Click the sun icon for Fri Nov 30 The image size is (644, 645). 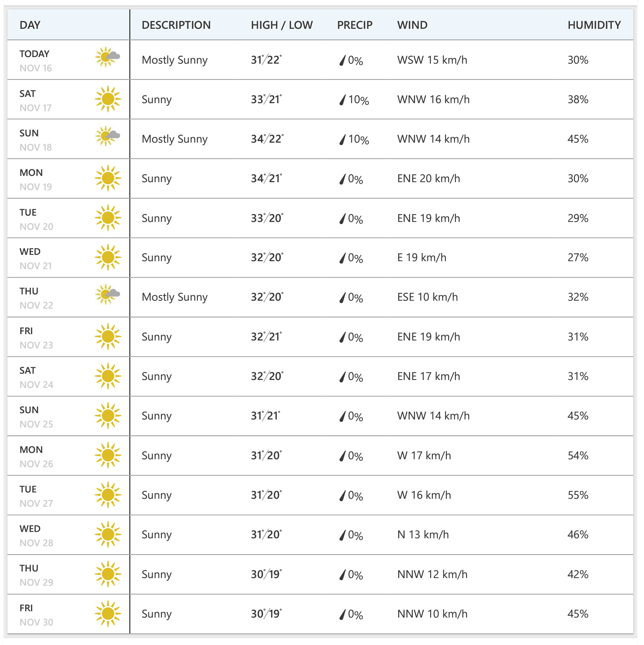point(108,614)
